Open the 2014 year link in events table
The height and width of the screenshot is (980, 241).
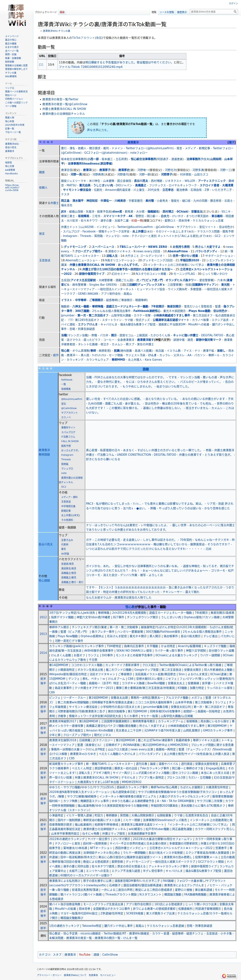43,653
